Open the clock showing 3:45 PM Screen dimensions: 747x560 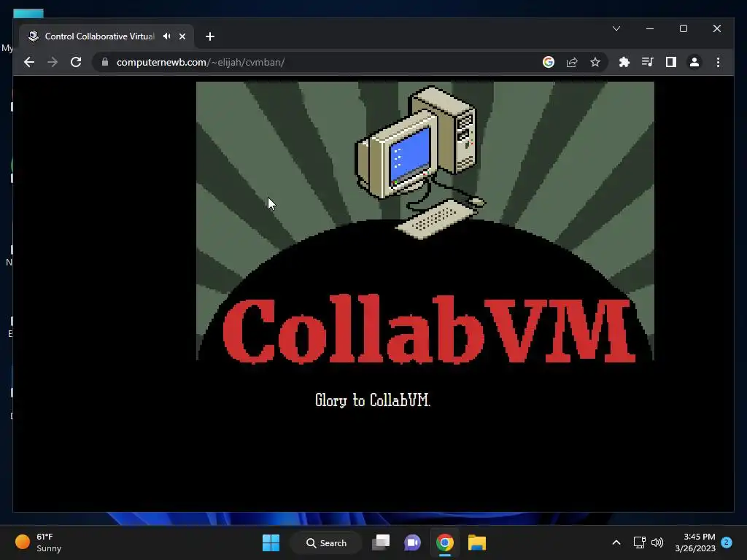click(x=695, y=542)
